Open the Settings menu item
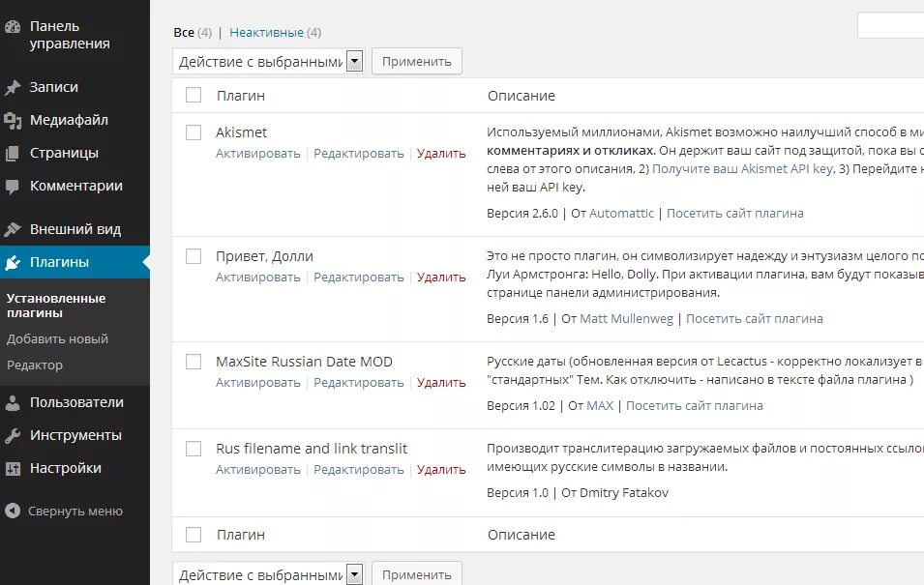Viewport: 924px width, 585px height. coord(65,468)
